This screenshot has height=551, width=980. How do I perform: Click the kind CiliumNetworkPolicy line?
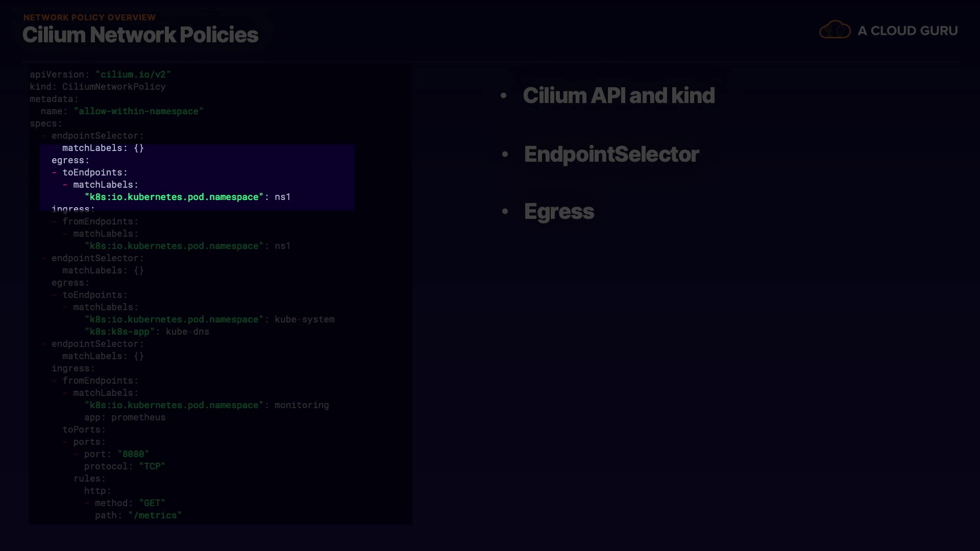pos(97,87)
